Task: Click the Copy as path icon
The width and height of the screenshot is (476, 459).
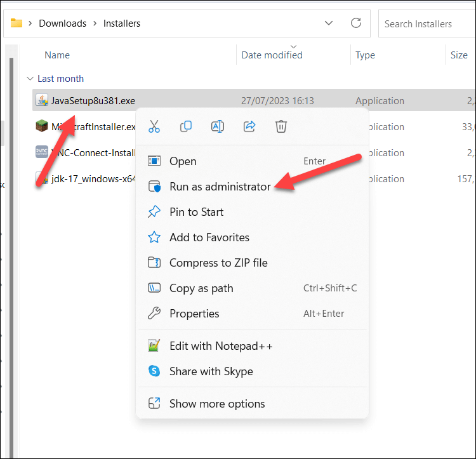Action: pos(154,288)
